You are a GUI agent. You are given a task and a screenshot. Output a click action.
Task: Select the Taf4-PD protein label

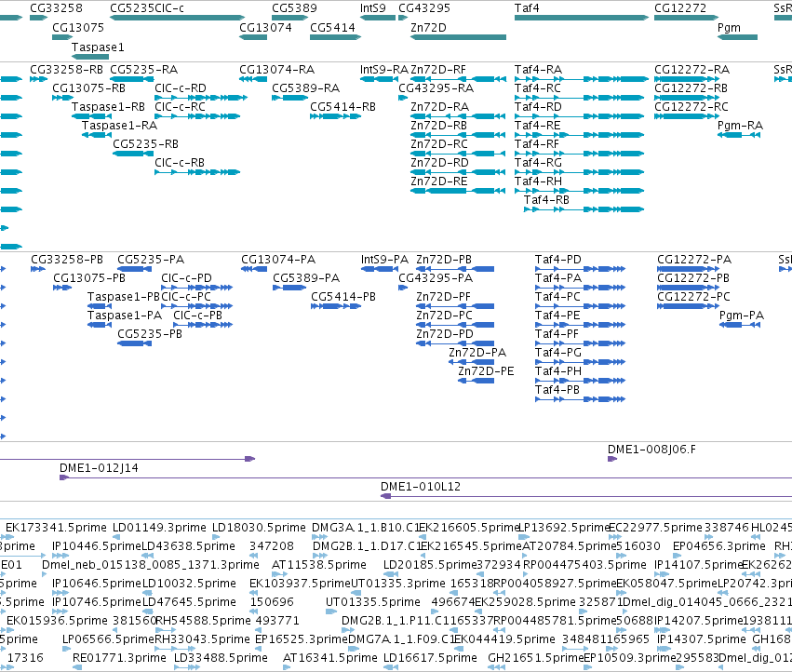click(558, 259)
